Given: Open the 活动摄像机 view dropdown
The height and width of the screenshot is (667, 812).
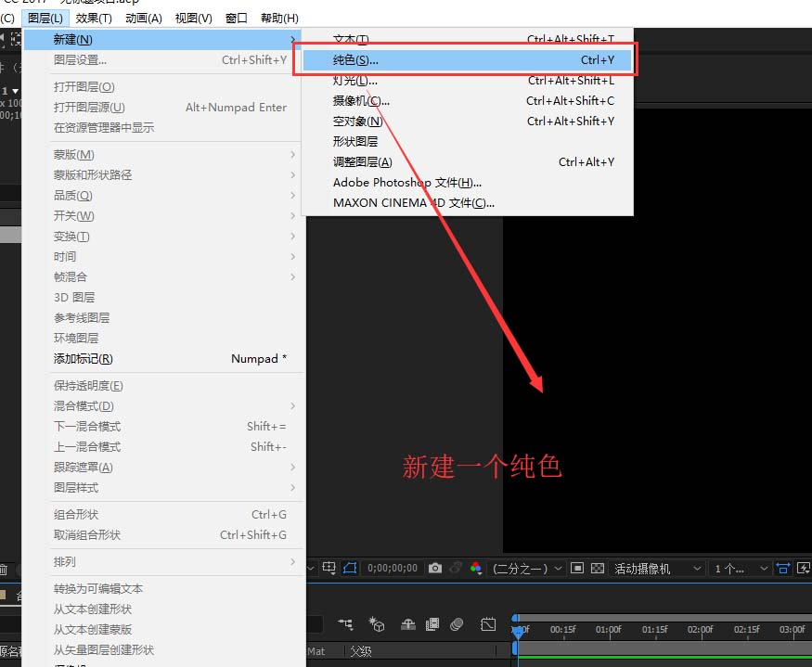Looking at the screenshot, I should 658,568.
